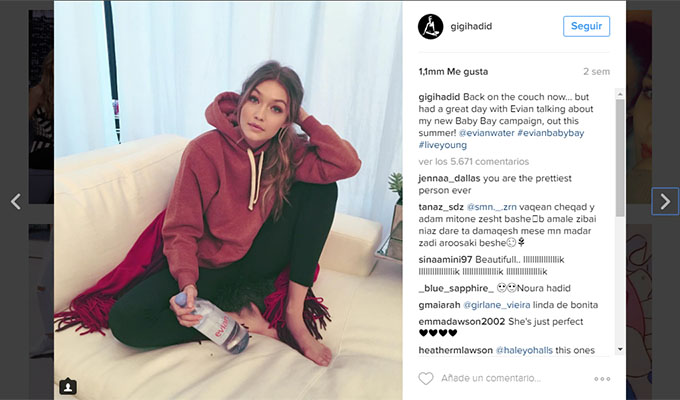Open the @girlane_vieira mention
This screenshot has height=400, width=680.
click(497, 305)
